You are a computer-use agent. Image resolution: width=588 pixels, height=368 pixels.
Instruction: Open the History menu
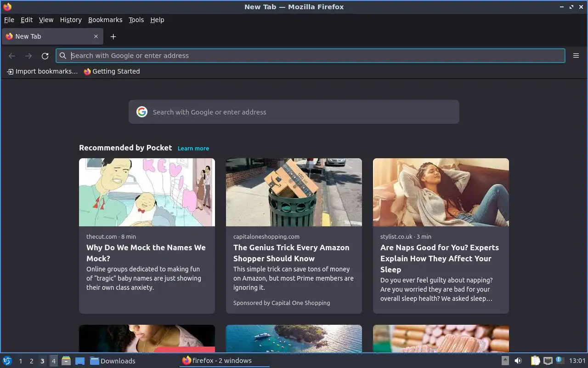click(x=71, y=20)
